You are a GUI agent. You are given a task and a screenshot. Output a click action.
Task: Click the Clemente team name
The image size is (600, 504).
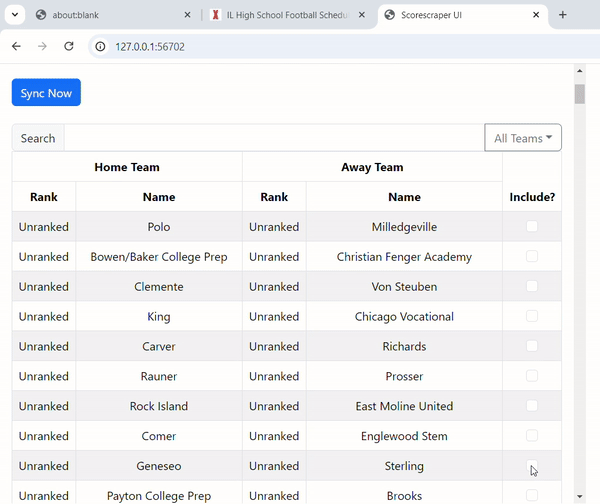[x=159, y=287]
